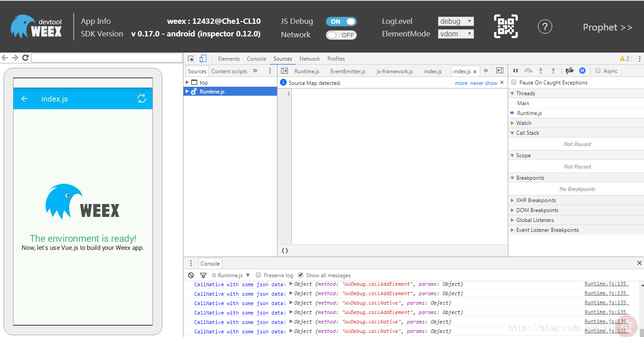This screenshot has height=337, width=644.
Task: Go back with the browser back arrow
Action: click(x=5, y=58)
